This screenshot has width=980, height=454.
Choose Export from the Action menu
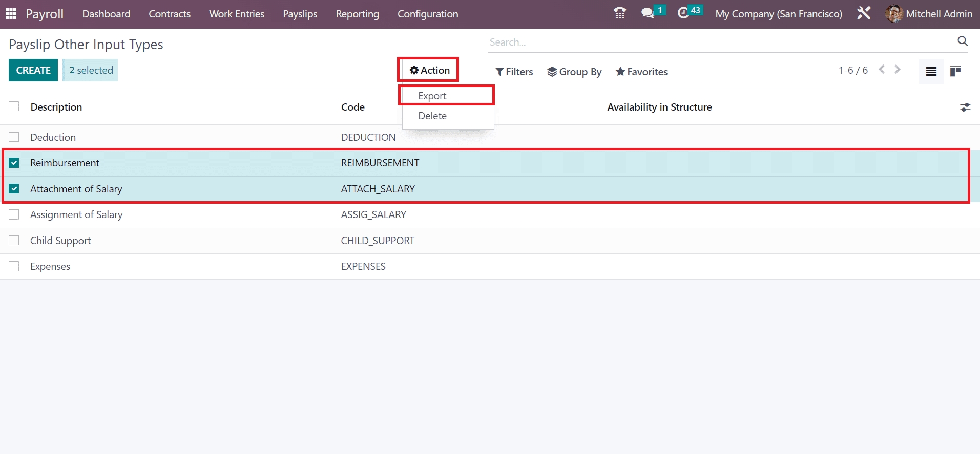(432, 96)
